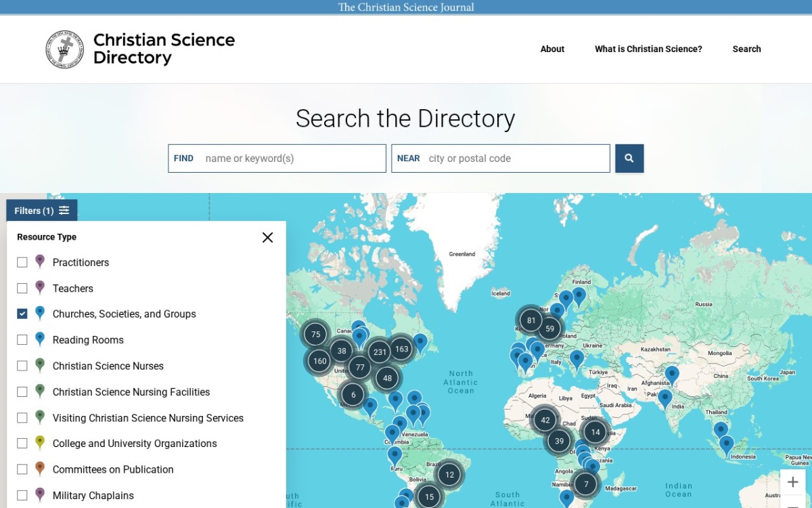Click the Filters (1) button

42,211
